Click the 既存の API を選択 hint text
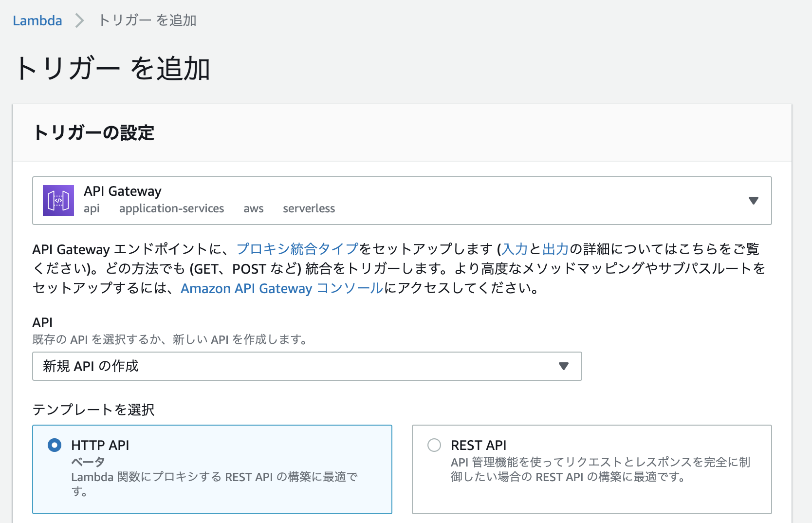The image size is (812, 523). tap(169, 339)
